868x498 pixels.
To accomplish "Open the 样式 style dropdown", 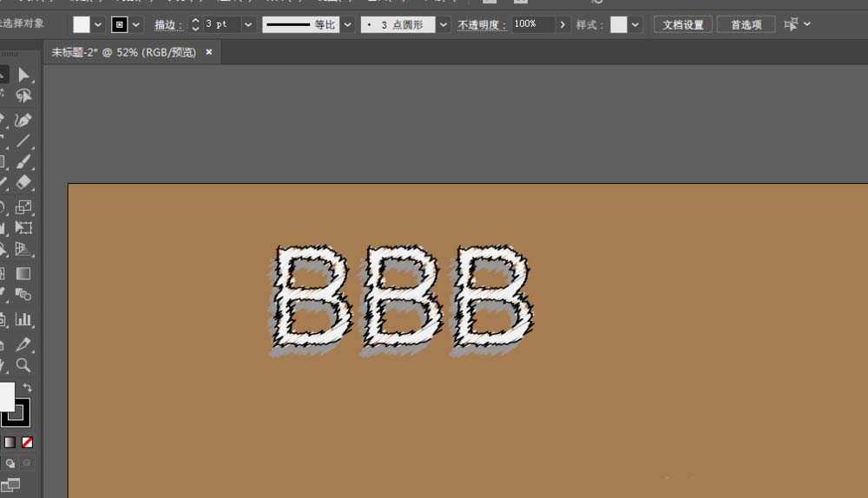I will tap(635, 24).
